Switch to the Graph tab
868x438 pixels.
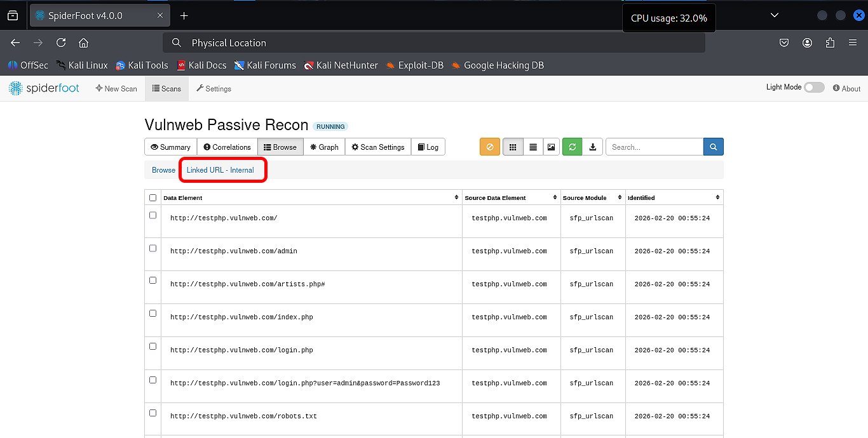[324, 147]
